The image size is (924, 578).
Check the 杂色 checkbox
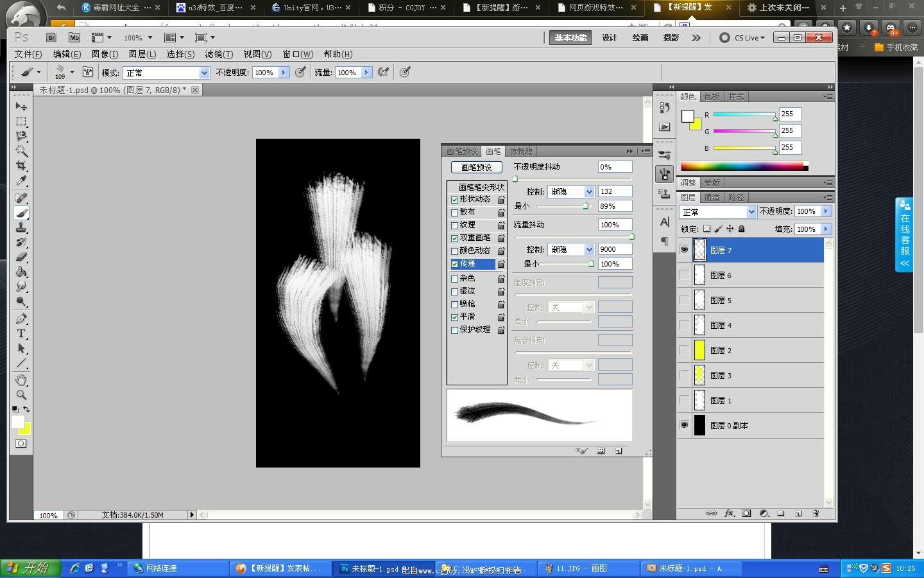455,279
